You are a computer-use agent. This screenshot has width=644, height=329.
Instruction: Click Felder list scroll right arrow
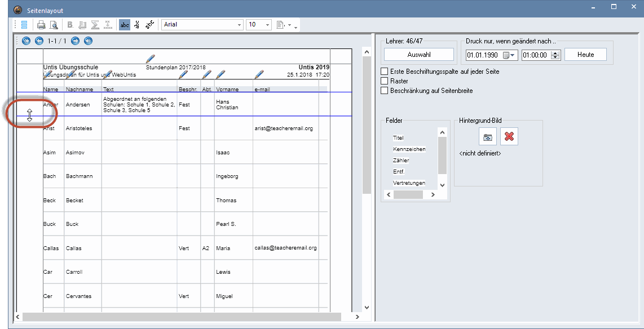(433, 195)
